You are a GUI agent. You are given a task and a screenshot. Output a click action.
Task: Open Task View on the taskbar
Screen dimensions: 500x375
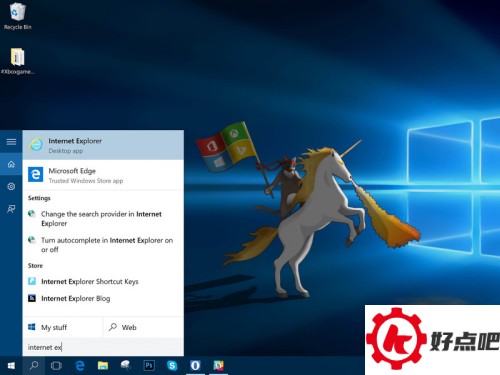coord(56,366)
